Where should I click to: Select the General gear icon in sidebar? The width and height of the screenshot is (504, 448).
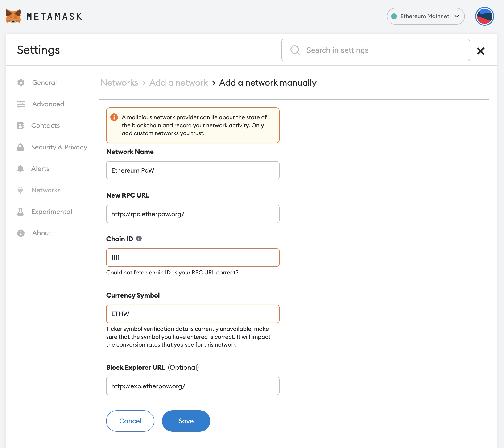pos(21,83)
